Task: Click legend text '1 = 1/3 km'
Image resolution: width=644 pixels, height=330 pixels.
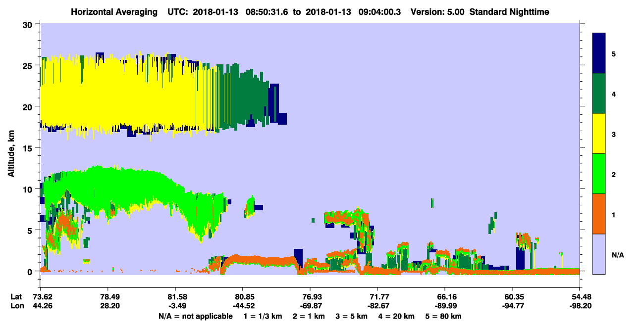Action: click(263, 316)
